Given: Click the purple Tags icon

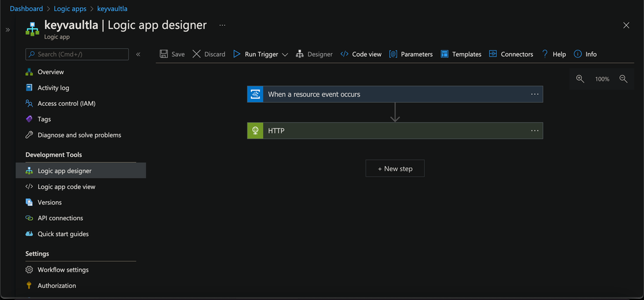Looking at the screenshot, I should coord(29,119).
